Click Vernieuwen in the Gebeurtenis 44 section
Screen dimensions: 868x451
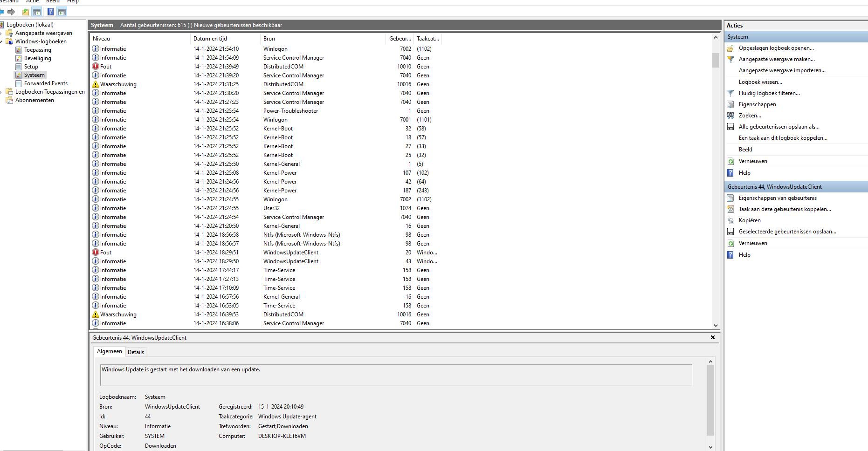753,243
